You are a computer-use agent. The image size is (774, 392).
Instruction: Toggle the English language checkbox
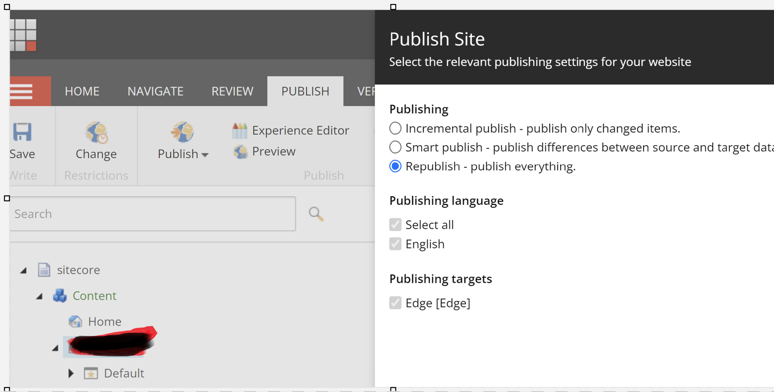point(395,244)
